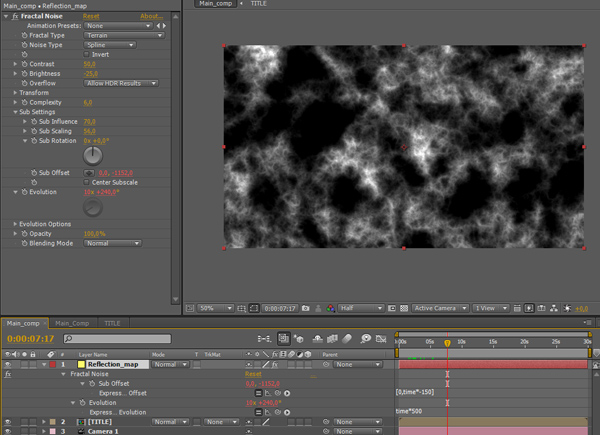Toggle the region of interest button in viewer
The image size is (600, 435).
(x=392, y=308)
